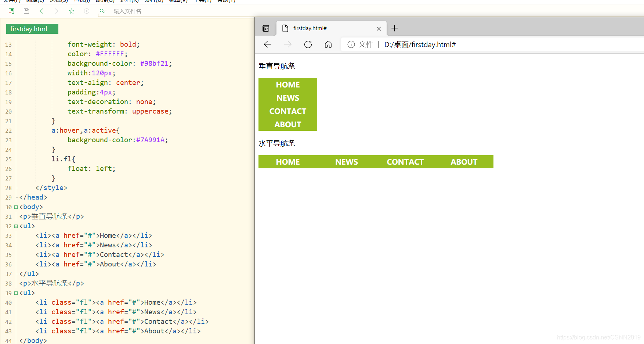Open the 运行 menu
This screenshot has height=344, width=644.
pyautogui.click(x=129, y=1)
